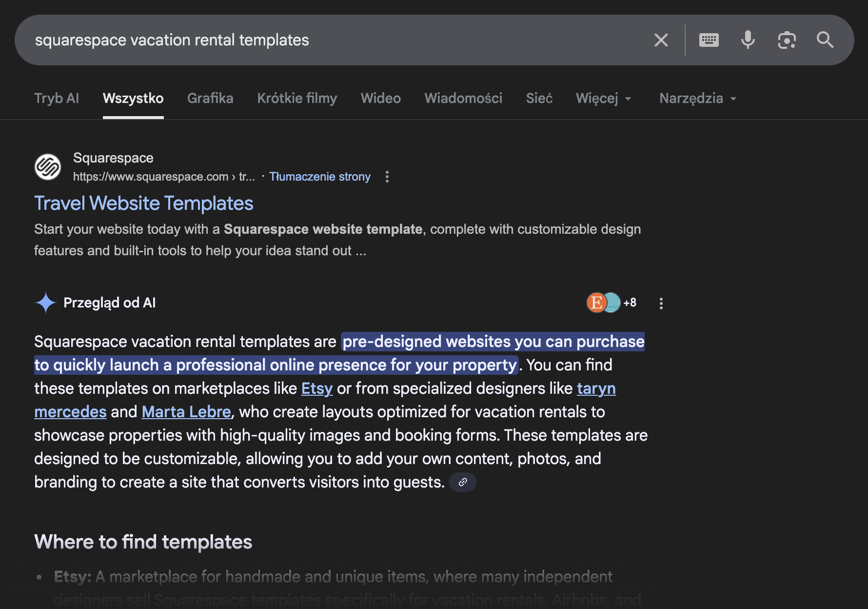Image resolution: width=868 pixels, height=609 pixels.
Task: Open the Narzędzia tools dropdown
Action: (x=698, y=98)
